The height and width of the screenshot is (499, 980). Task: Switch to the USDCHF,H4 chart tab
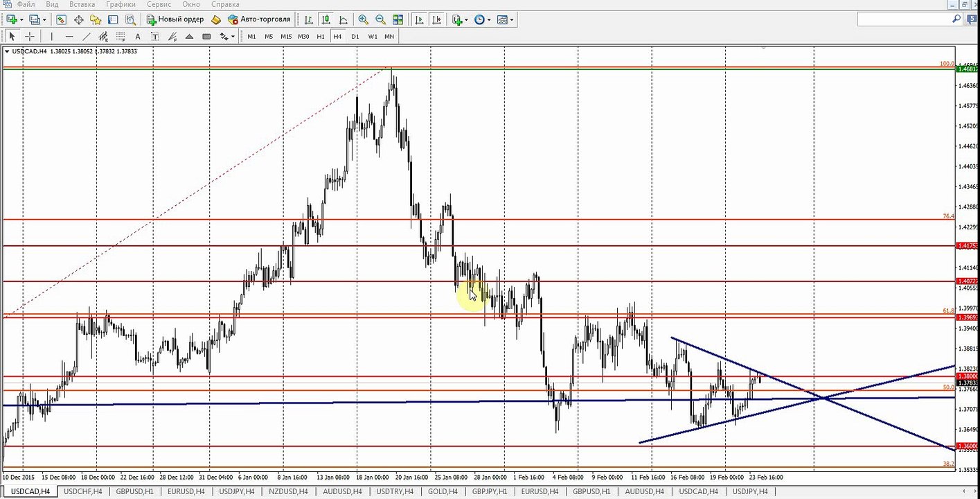[82, 491]
